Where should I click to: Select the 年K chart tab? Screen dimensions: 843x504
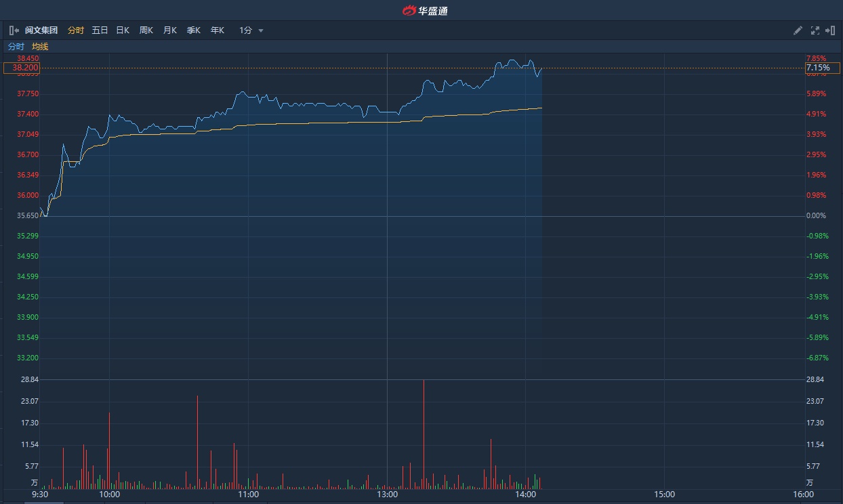tap(217, 30)
